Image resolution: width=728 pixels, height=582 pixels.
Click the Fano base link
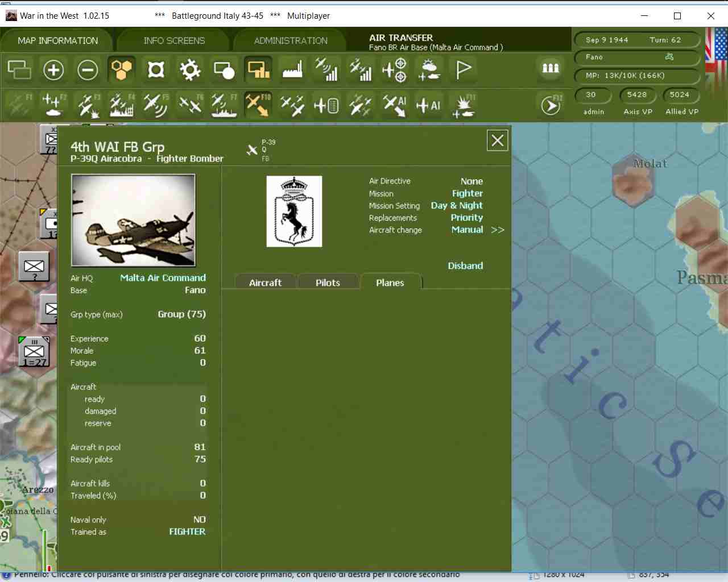coord(195,290)
